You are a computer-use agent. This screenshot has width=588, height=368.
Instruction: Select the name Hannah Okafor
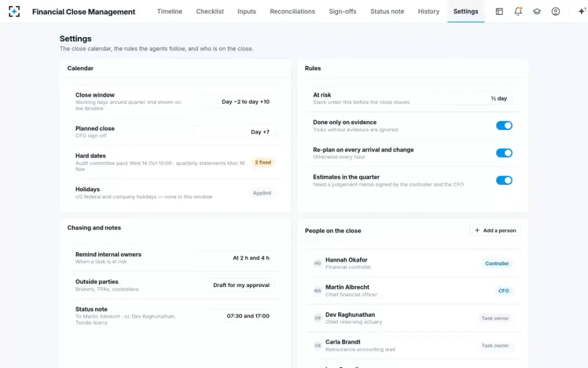tap(346, 260)
